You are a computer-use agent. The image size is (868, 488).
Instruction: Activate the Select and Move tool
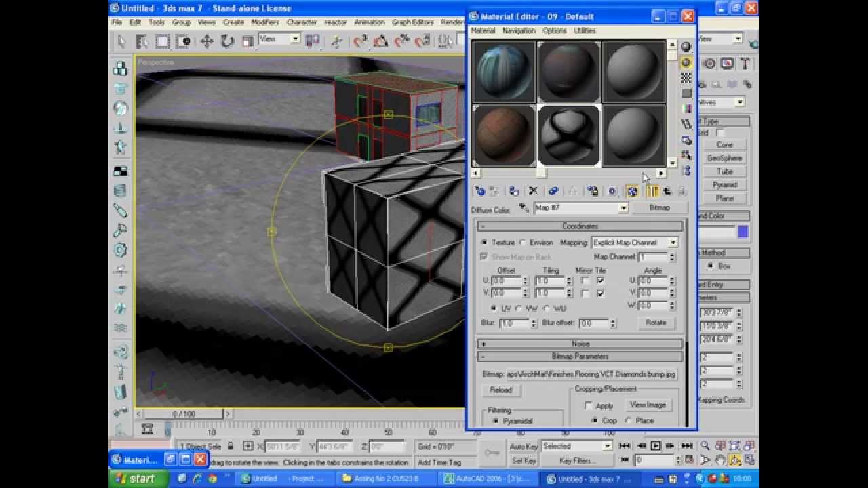tap(207, 41)
